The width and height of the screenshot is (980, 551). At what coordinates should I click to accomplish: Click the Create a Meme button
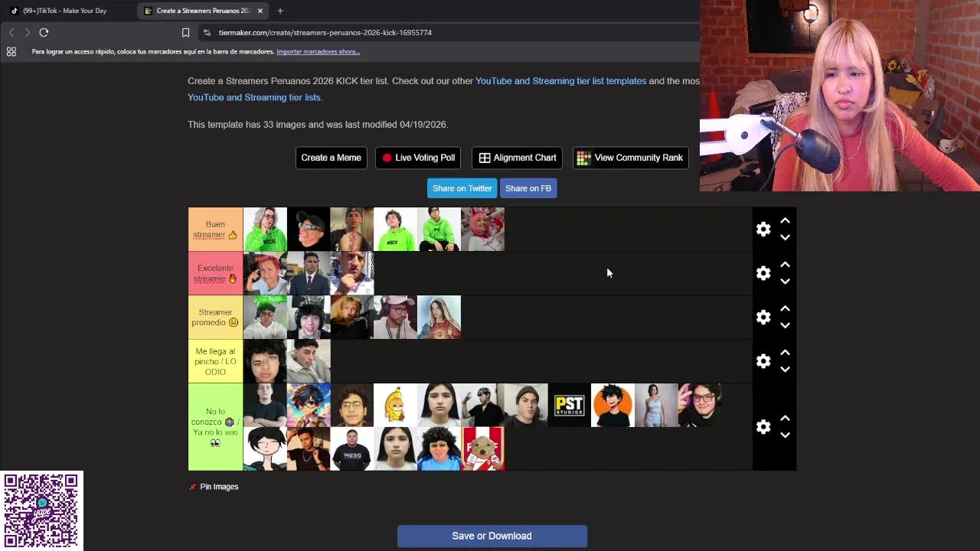pyautogui.click(x=331, y=158)
